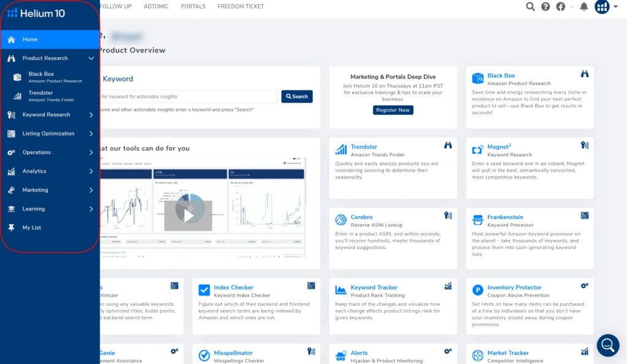This screenshot has width=627, height=364.
Task: Collapse the Product Research section chevron
Action: [91, 58]
